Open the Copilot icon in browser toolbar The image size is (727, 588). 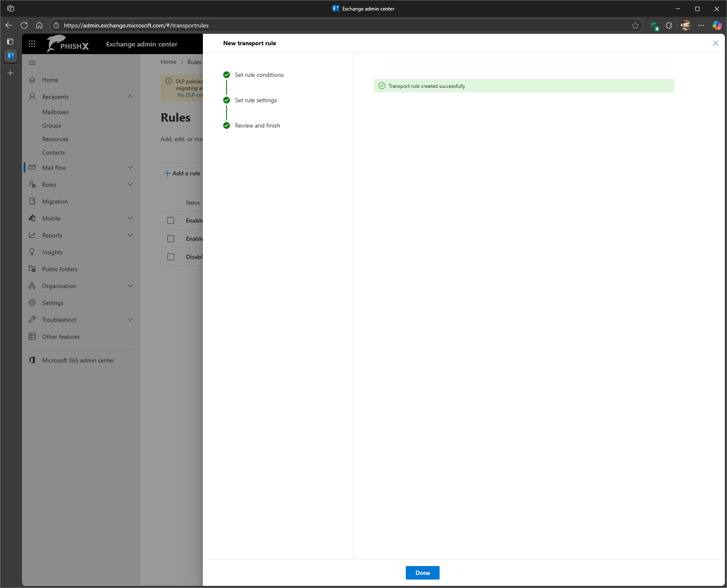717,25
